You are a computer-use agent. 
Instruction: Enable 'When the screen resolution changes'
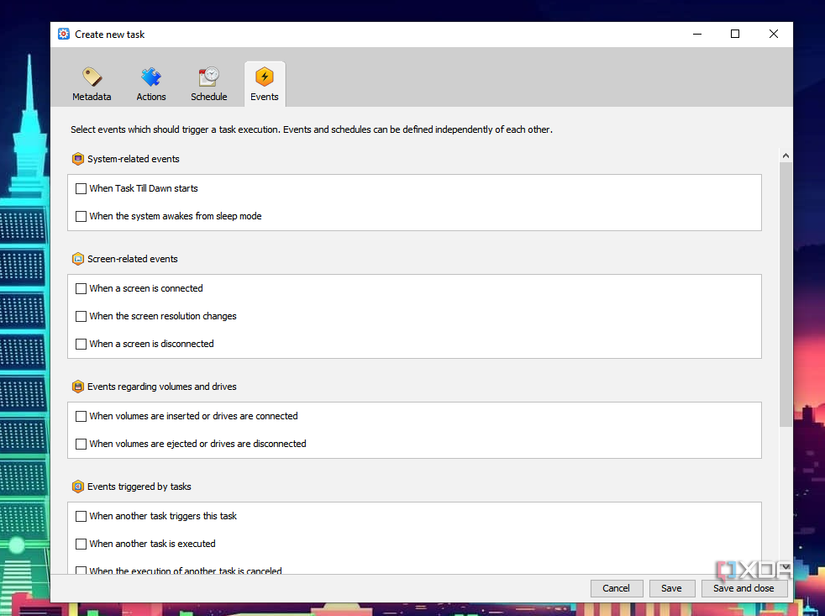pos(81,316)
